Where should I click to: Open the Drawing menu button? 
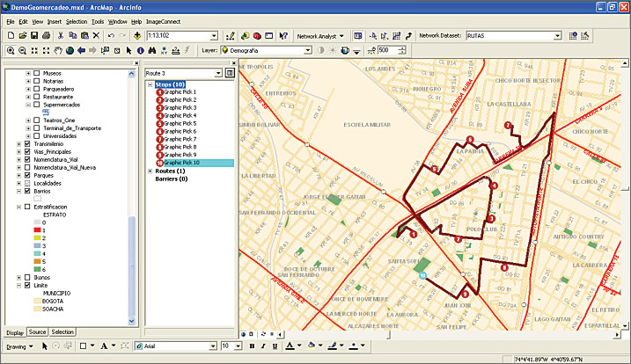18,346
